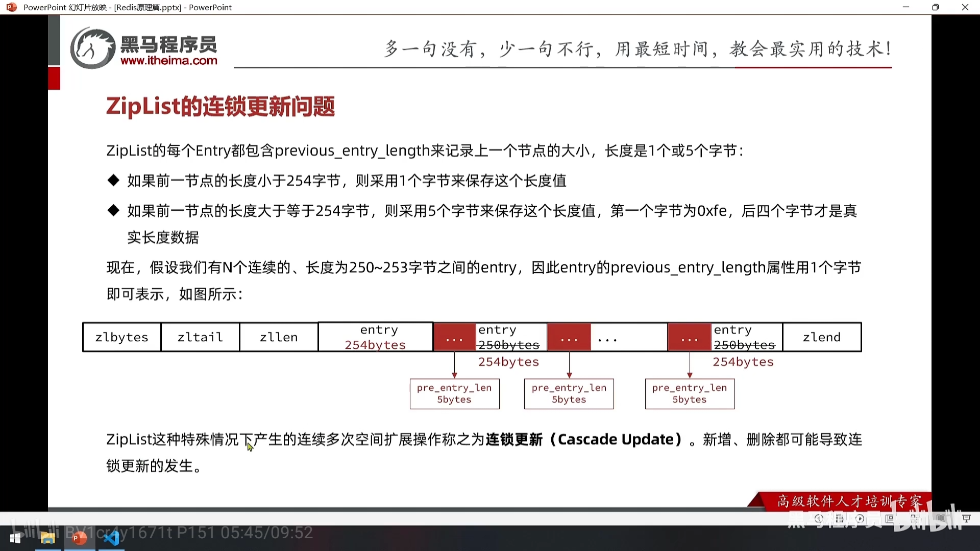Viewport: 980px width, 551px height.
Task: Click the slide title ZipList的连锁更新问题
Action: 220,106
